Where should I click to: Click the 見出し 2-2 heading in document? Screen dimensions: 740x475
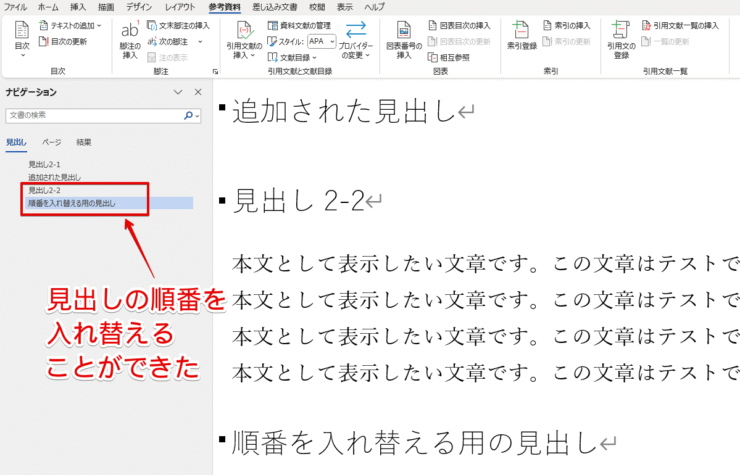click(298, 201)
